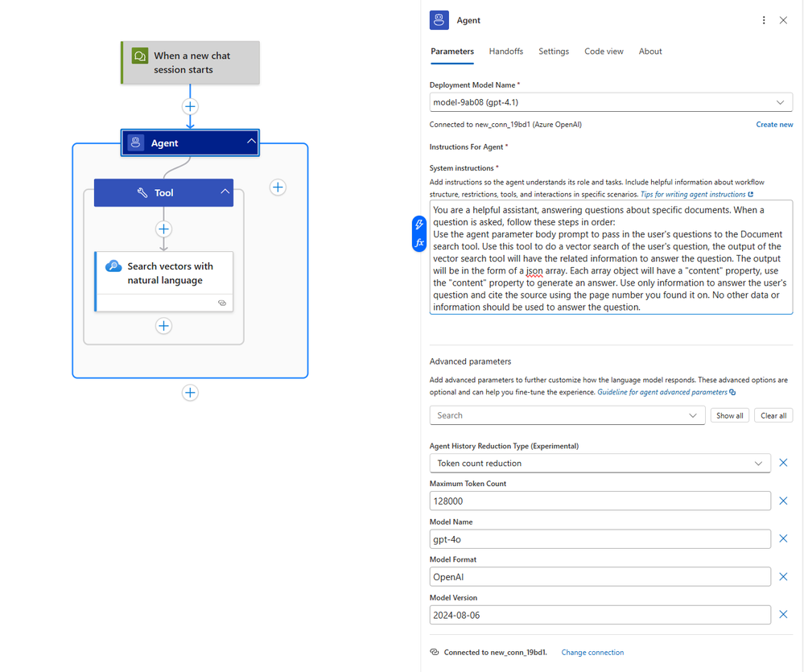Click the 'Create new' connection link

774,125
